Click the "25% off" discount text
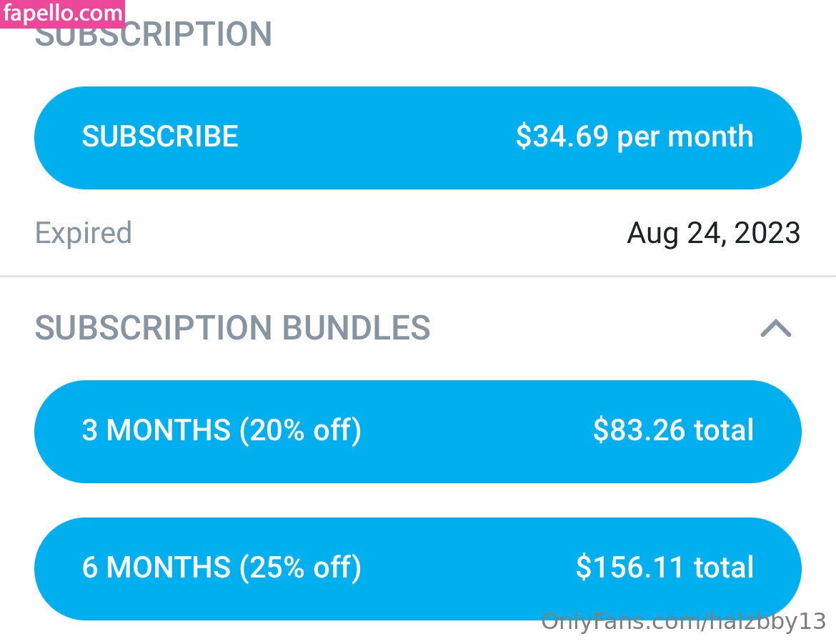836x644 pixels. click(x=301, y=568)
